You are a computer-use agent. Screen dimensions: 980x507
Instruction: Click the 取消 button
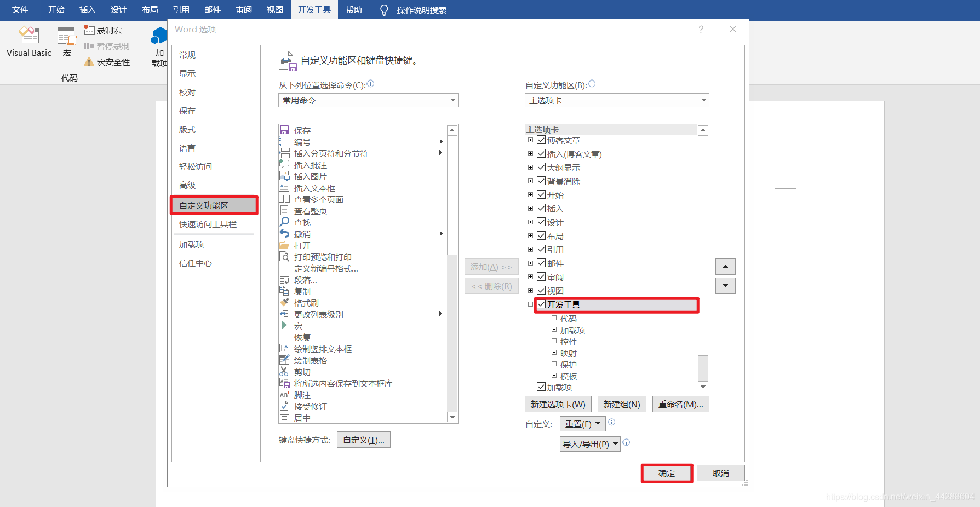tap(721, 473)
